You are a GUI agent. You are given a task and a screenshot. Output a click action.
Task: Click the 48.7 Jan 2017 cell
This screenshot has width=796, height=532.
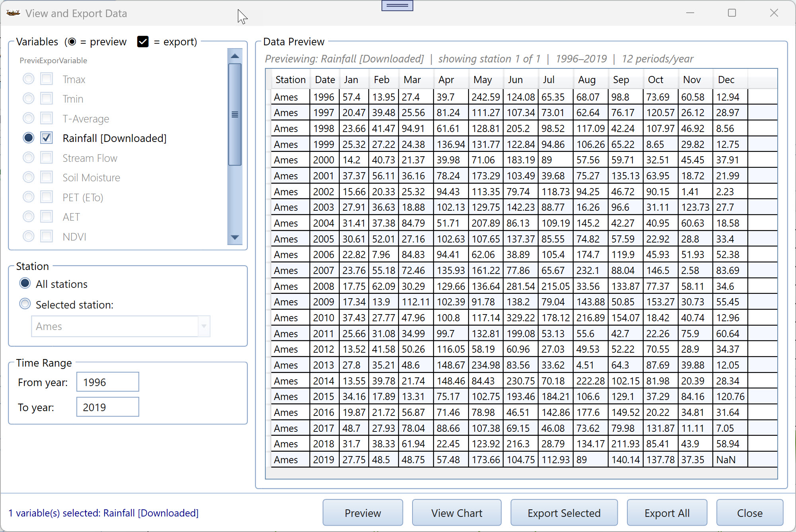tap(354, 428)
